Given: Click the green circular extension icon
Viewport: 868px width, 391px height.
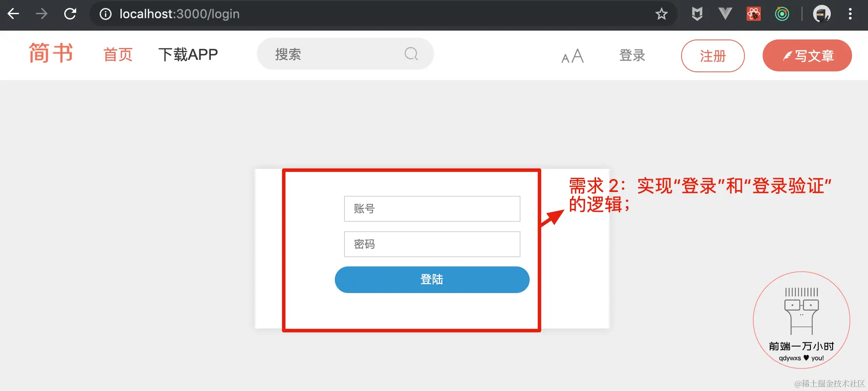Looking at the screenshot, I should point(782,14).
